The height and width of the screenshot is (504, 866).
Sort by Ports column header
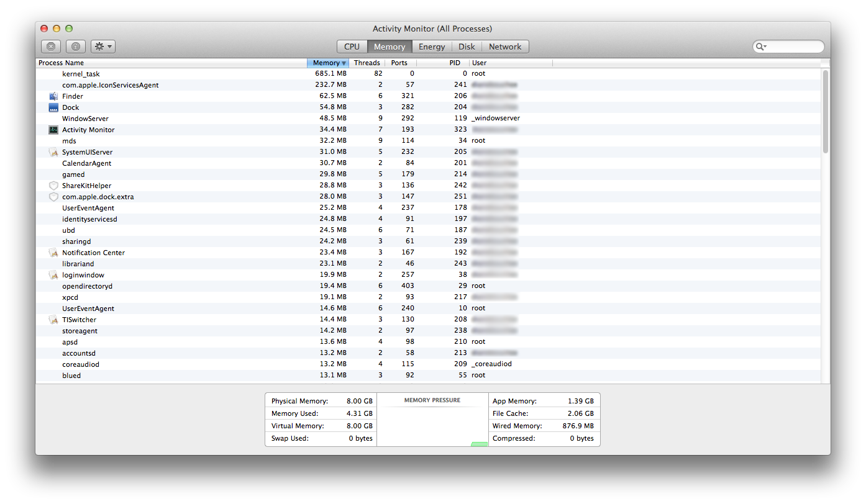(x=401, y=63)
